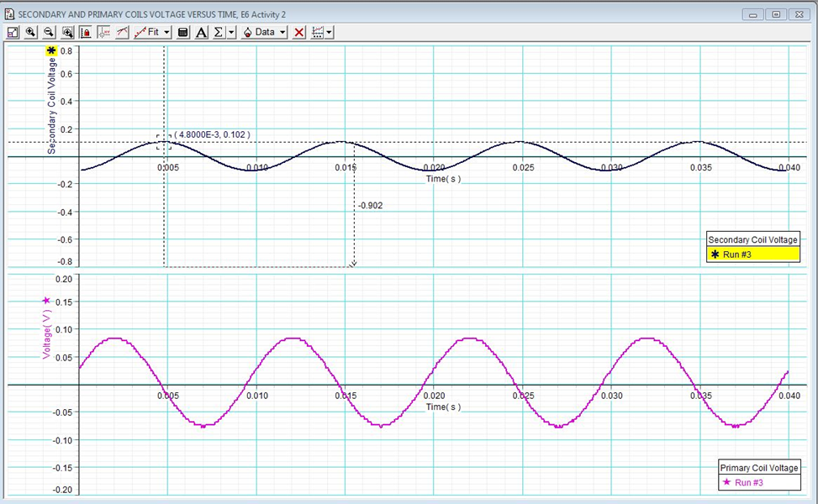
Task: Open the Calculator tool
Action: tap(182, 32)
